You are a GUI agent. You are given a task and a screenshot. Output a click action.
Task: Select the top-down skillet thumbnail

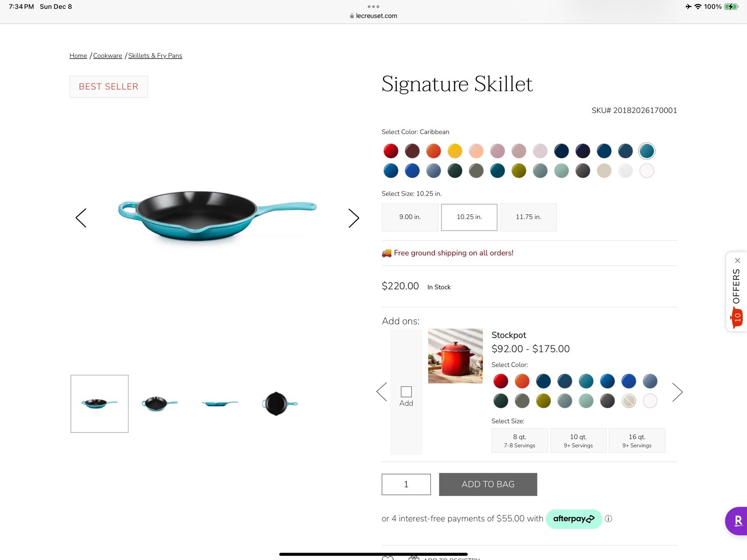(x=280, y=404)
